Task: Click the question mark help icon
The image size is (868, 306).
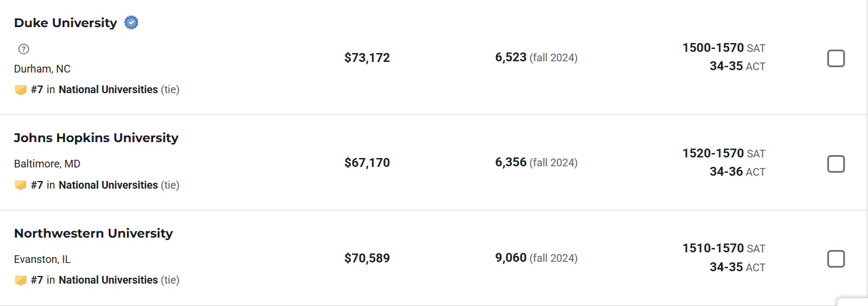Action: pyautogui.click(x=24, y=49)
